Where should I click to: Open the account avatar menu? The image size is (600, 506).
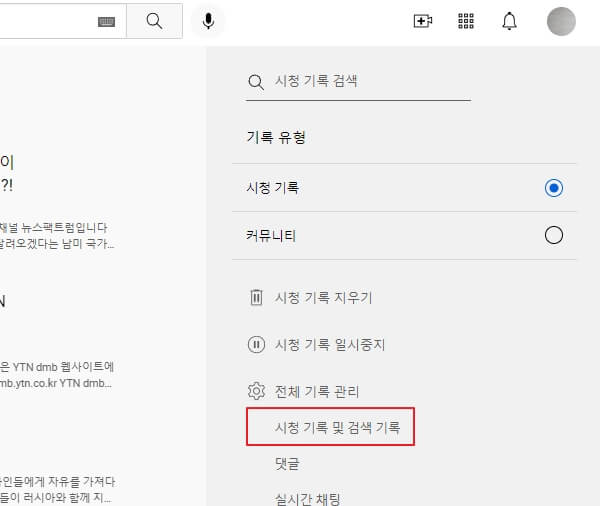click(561, 21)
